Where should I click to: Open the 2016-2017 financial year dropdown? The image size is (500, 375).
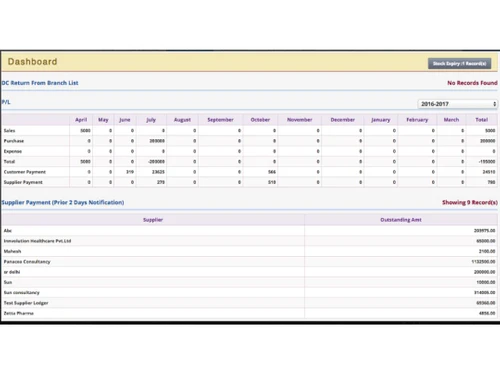point(458,104)
